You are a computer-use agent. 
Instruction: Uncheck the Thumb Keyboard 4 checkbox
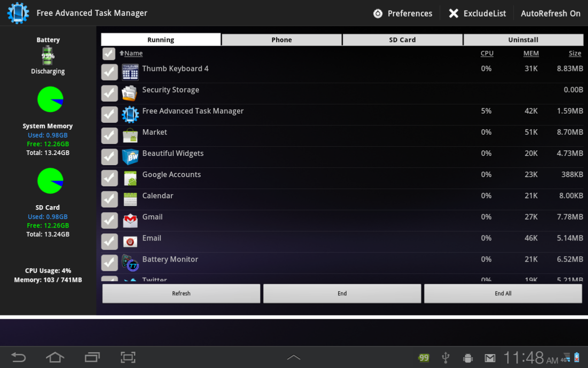pos(109,72)
